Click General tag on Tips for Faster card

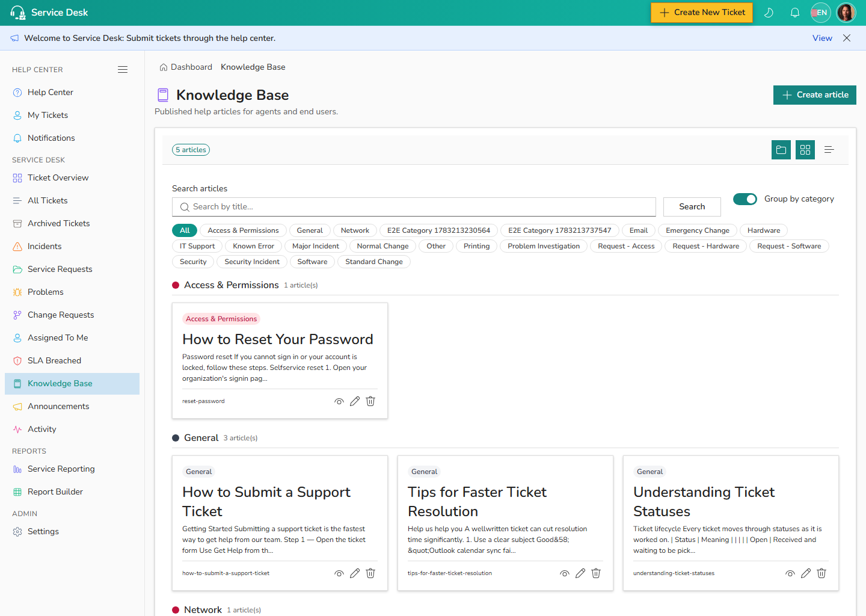tap(424, 472)
